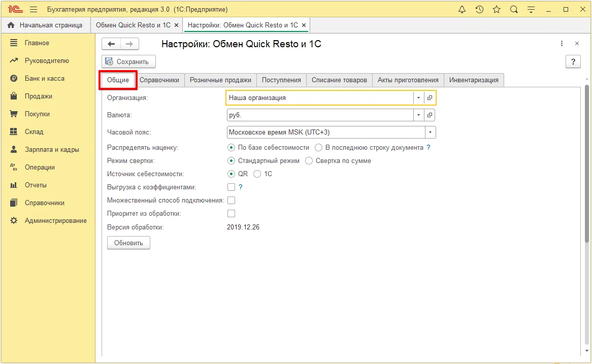
Task: Select Стандартный режим radio option
Action: tap(231, 161)
